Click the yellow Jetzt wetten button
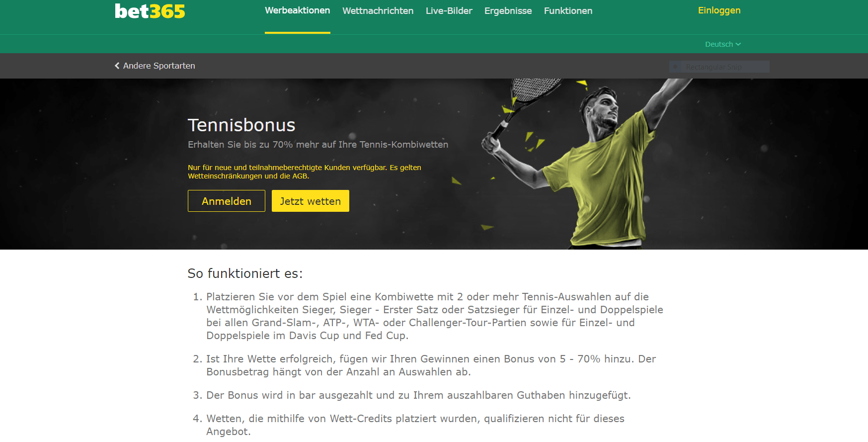Viewport: 868px width, 442px height. click(x=311, y=201)
